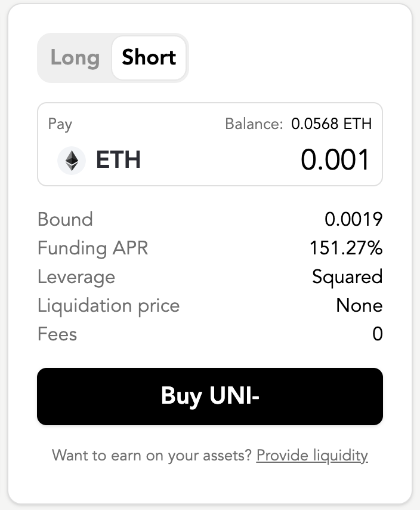Click the 0.0019 bound value

coord(353,219)
